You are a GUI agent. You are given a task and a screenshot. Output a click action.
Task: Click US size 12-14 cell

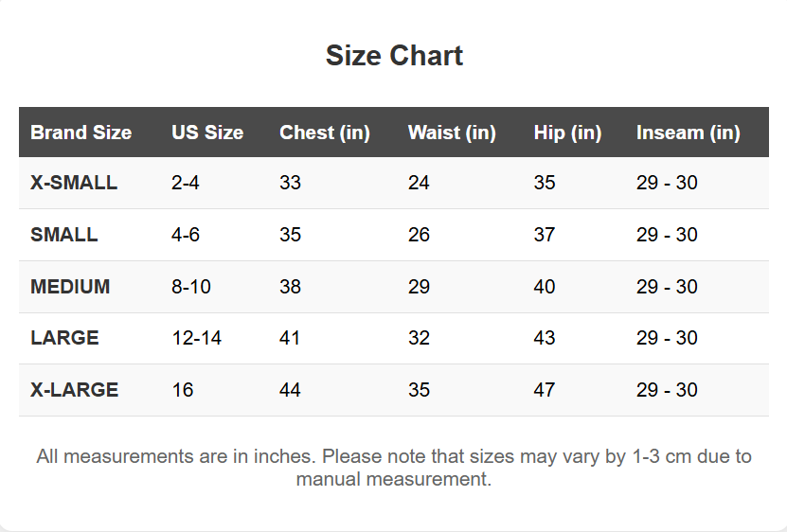click(x=196, y=338)
